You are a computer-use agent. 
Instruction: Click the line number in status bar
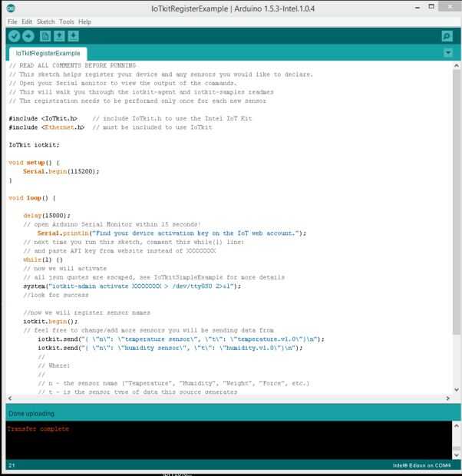pos(12,465)
